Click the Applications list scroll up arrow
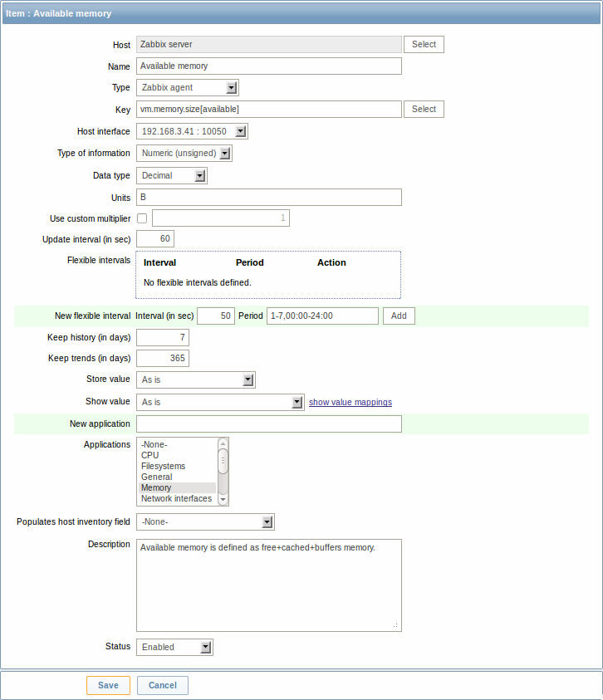This screenshot has width=603, height=700. (223, 443)
